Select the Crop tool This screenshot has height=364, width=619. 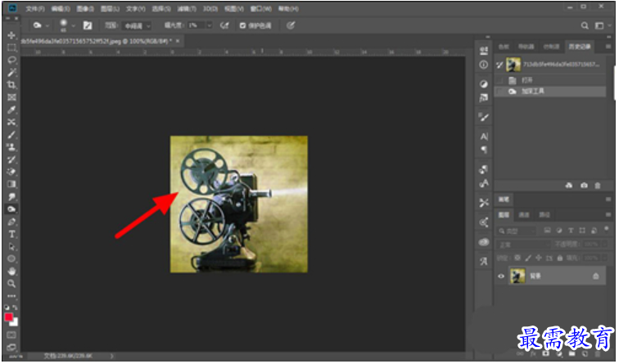pos(11,85)
